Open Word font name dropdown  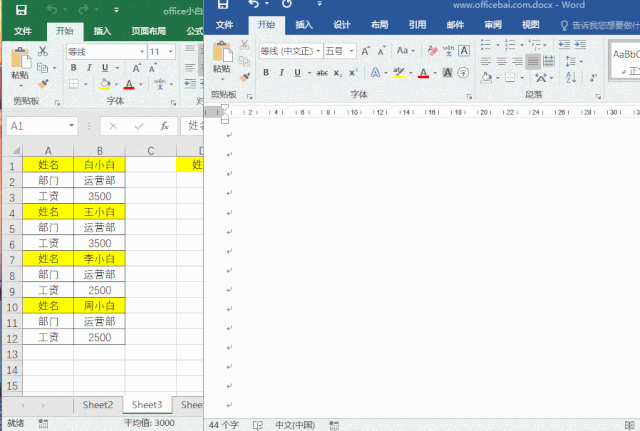pos(318,51)
